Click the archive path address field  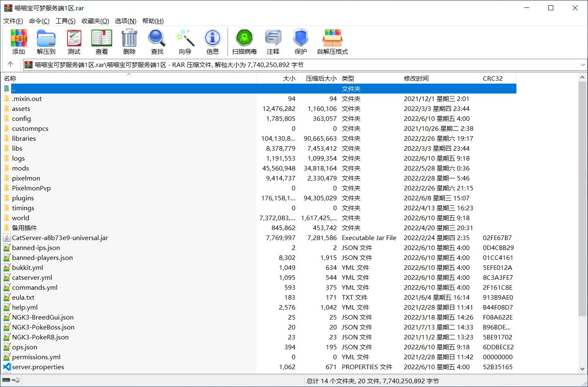pos(305,65)
